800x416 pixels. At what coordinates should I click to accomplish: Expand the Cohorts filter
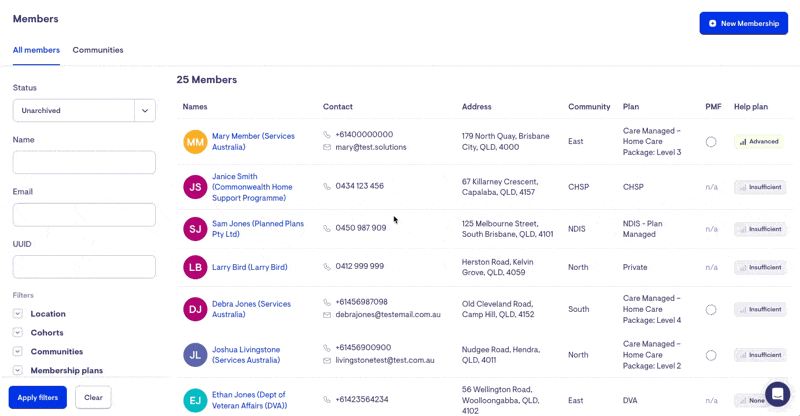click(x=18, y=333)
